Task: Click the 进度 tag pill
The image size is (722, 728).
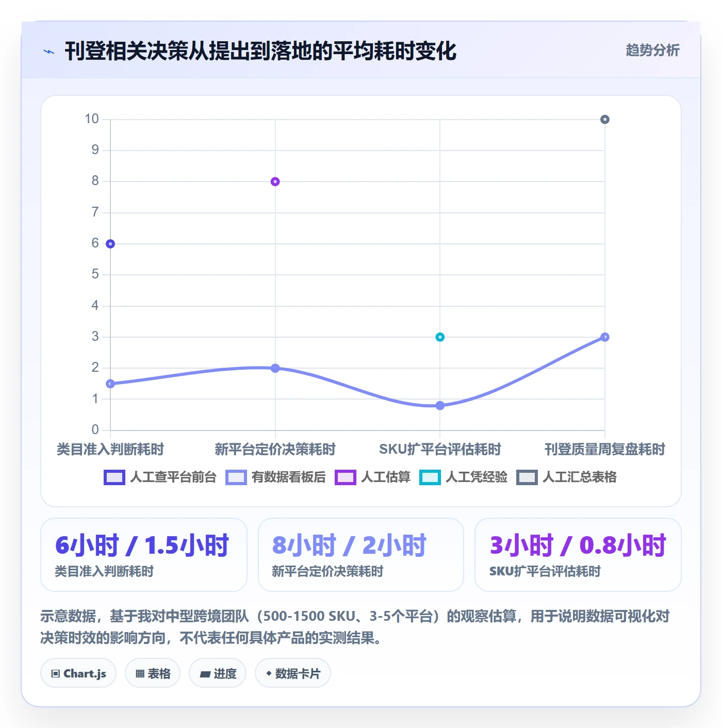Action: 218,673
